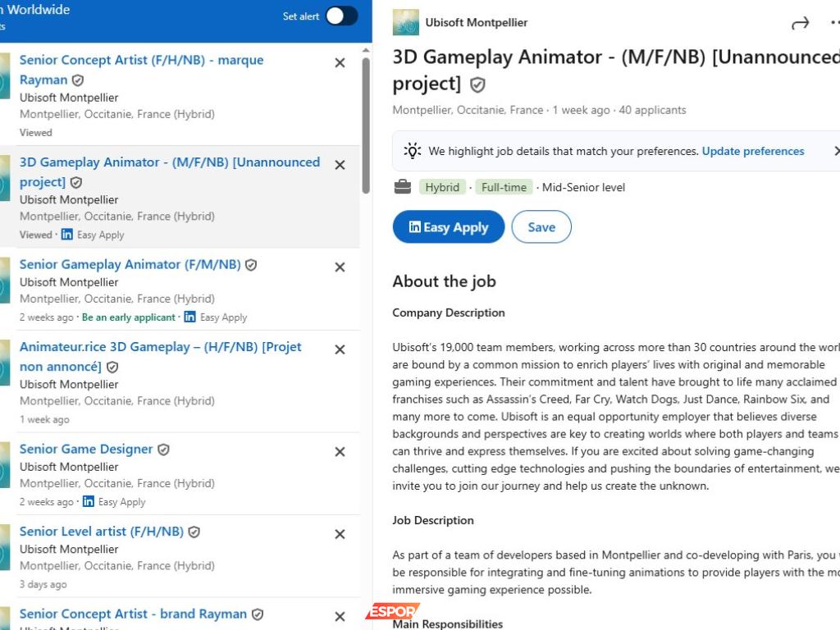
Task: Open the more options three-dot menu
Action: click(834, 23)
